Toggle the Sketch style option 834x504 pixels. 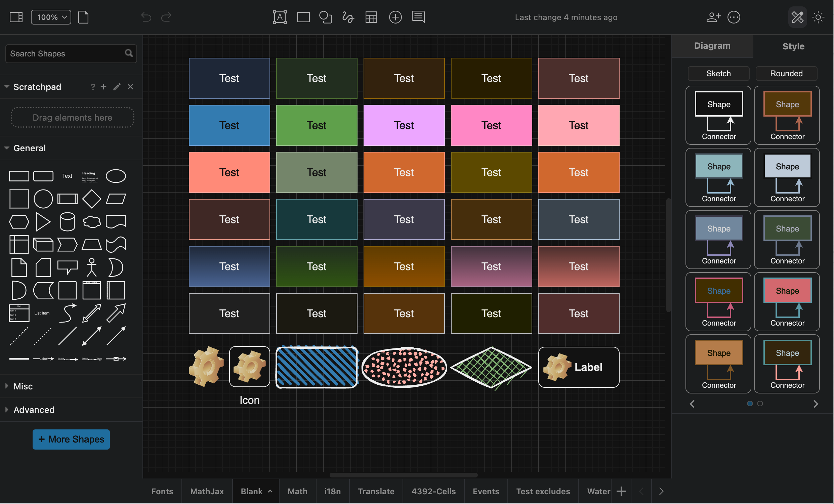(x=718, y=74)
